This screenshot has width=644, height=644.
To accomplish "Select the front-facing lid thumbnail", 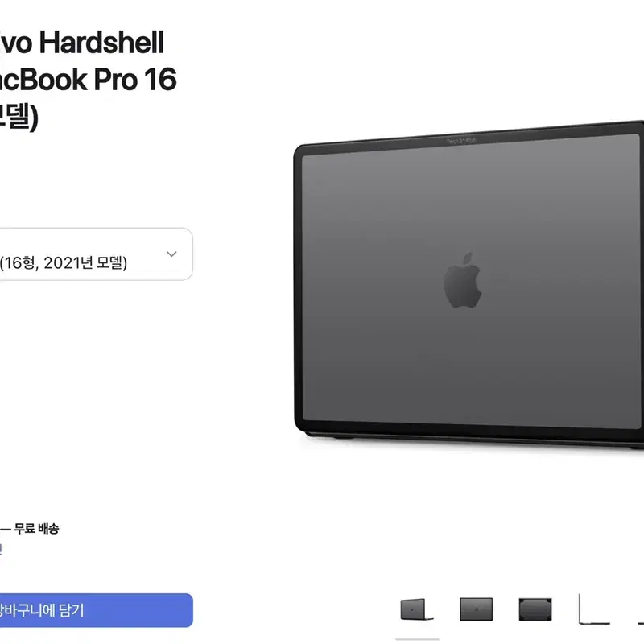I will pyautogui.click(x=476, y=609).
